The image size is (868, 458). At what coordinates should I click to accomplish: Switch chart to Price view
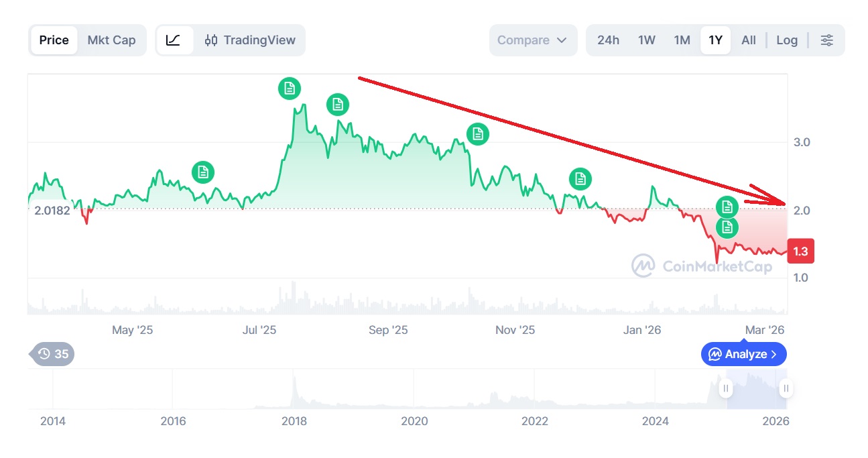(54, 40)
